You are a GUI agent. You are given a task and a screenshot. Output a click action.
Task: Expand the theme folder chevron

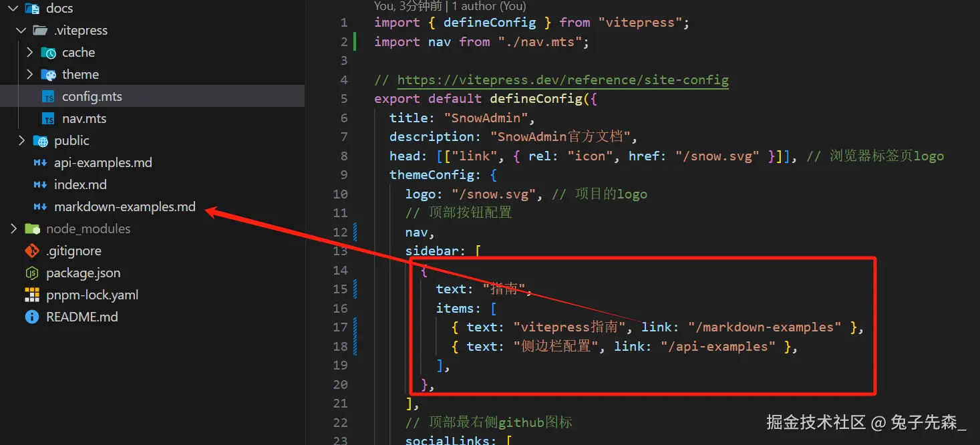pyautogui.click(x=29, y=74)
